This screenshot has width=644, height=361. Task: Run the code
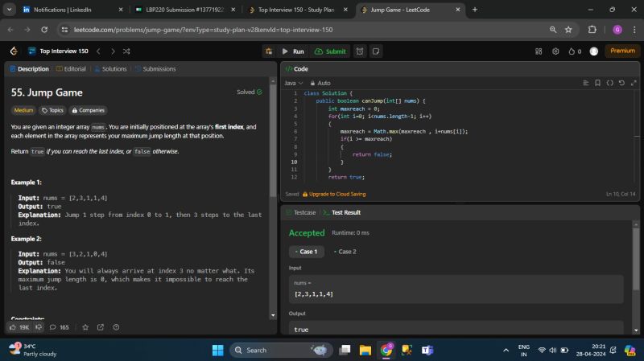[293, 51]
